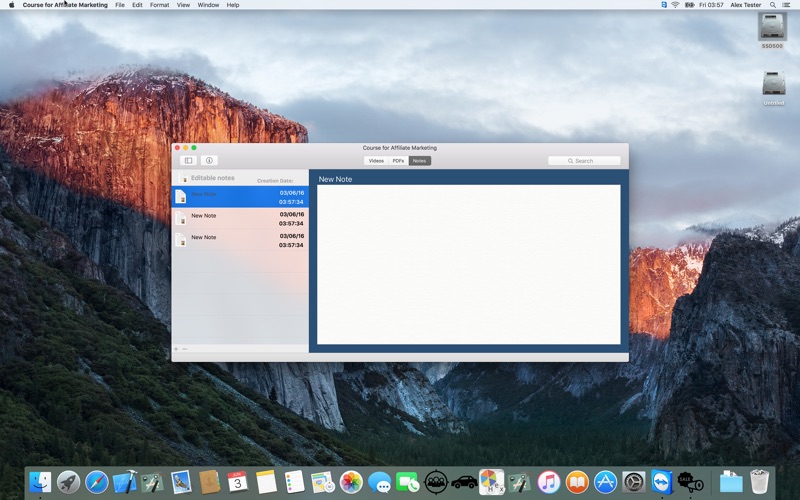Launch iTunes from the dock
800x500 pixels.
548,482
